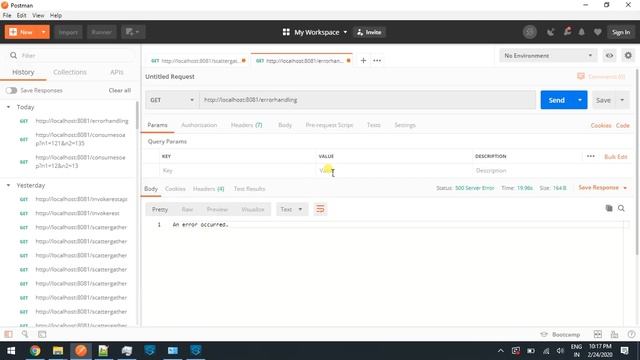Select the scattergather request tab
The image size is (640, 360).
pyautogui.click(x=198, y=60)
